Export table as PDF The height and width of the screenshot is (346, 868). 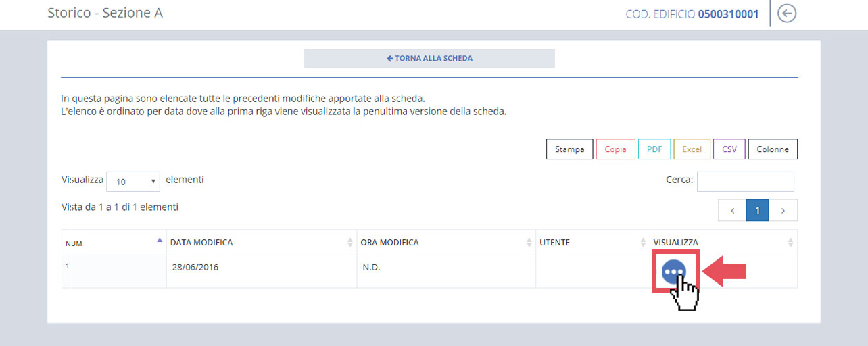(x=654, y=149)
